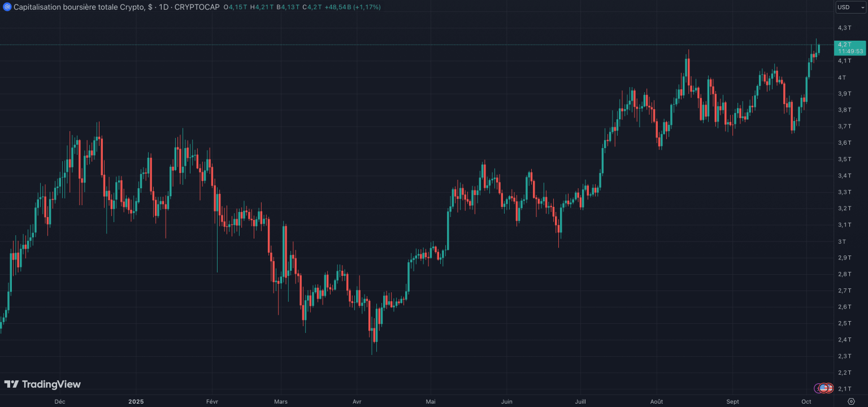Select the Août marker on time axis
The image size is (868, 407).
point(656,401)
